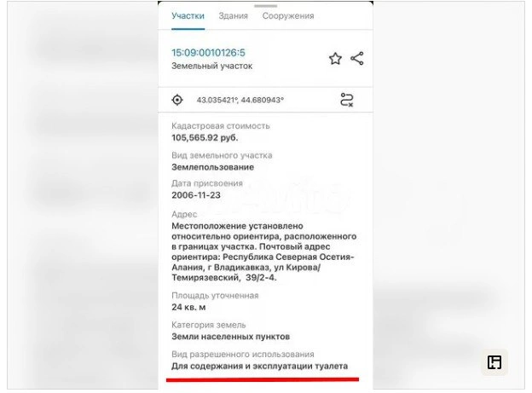
Task: Click the coordinates 43.035421°, 44.680943°
Action: click(x=240, y=100)
